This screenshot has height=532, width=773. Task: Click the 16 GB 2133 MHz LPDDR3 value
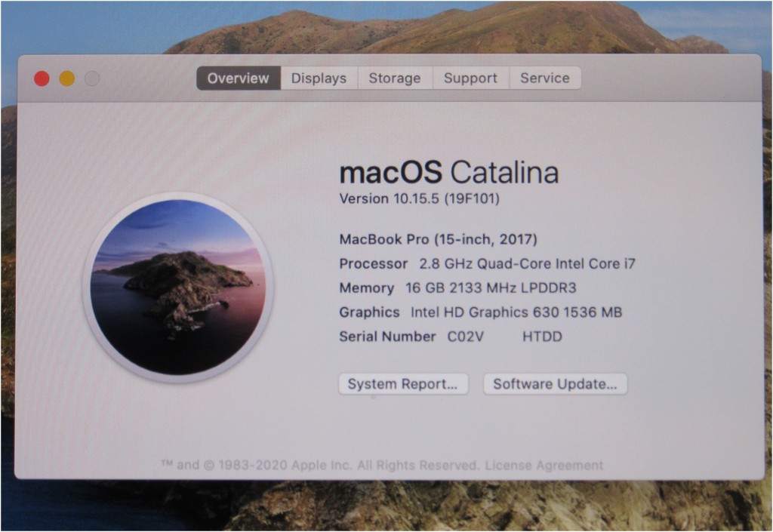[491, 288]
